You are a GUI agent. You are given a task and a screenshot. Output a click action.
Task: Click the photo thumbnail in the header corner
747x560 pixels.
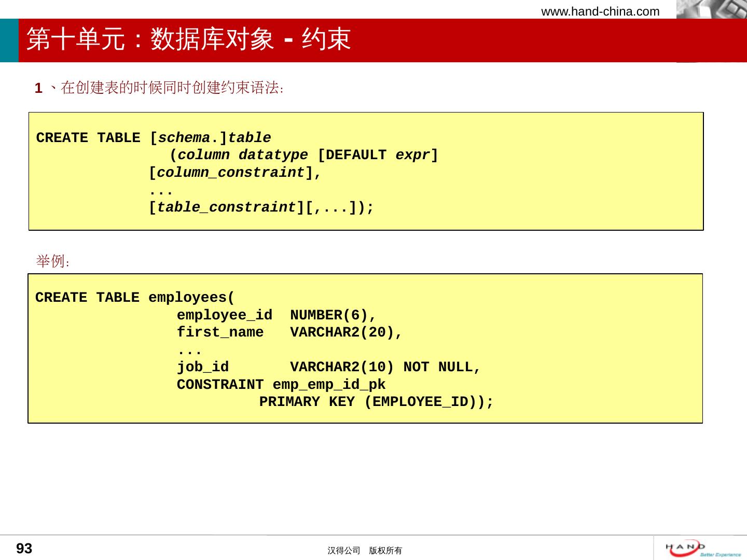point(712,9)
